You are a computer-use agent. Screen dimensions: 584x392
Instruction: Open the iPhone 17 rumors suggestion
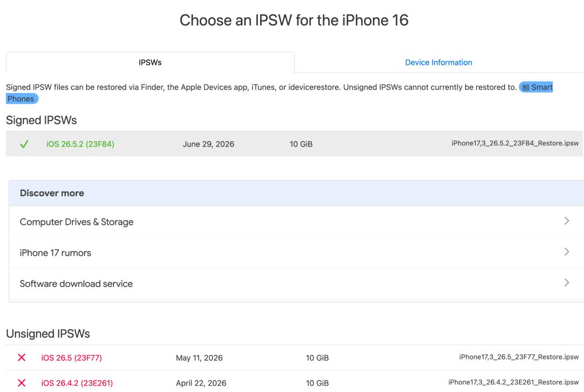point(296,253)
